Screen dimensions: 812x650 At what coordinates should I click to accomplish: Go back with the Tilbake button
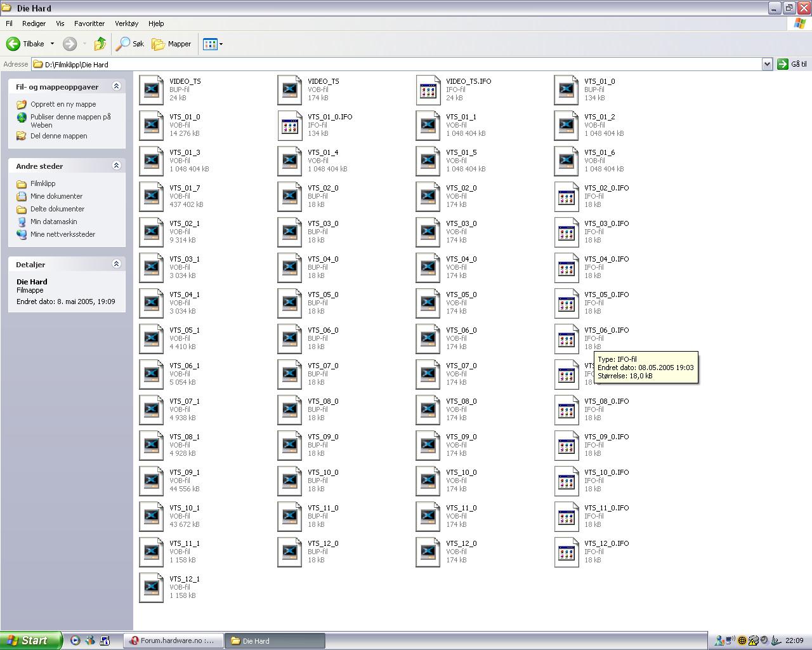click(x=25, y=44)
